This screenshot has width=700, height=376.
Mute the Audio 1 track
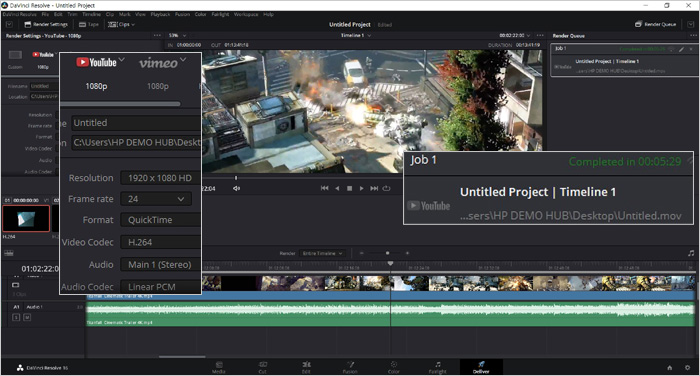(27, 317)
